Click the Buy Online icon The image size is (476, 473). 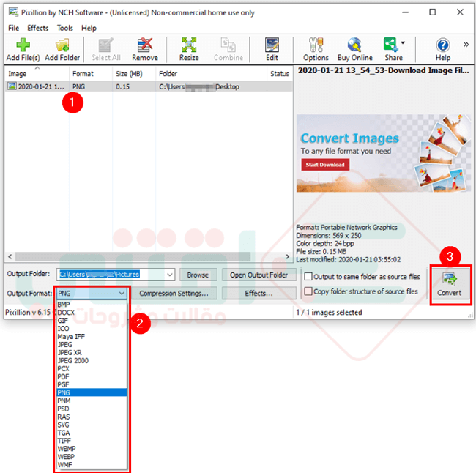point(355,50)
